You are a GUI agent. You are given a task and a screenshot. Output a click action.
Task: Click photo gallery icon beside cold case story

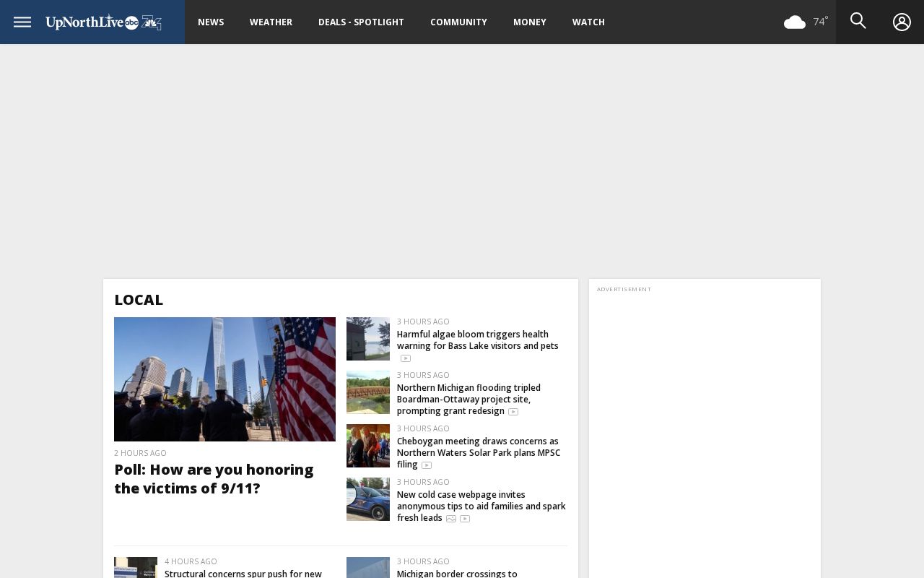451,519
